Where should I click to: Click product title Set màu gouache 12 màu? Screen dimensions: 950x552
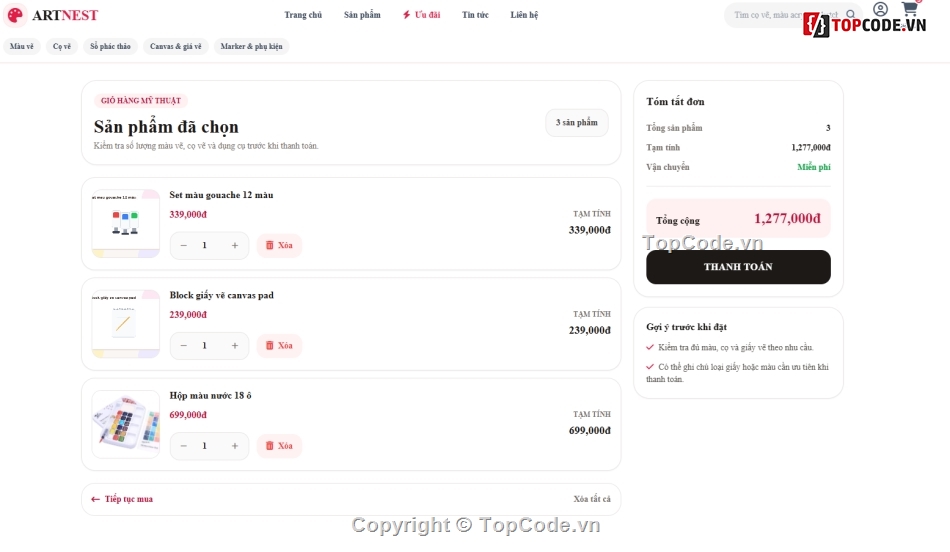(221, 195)
